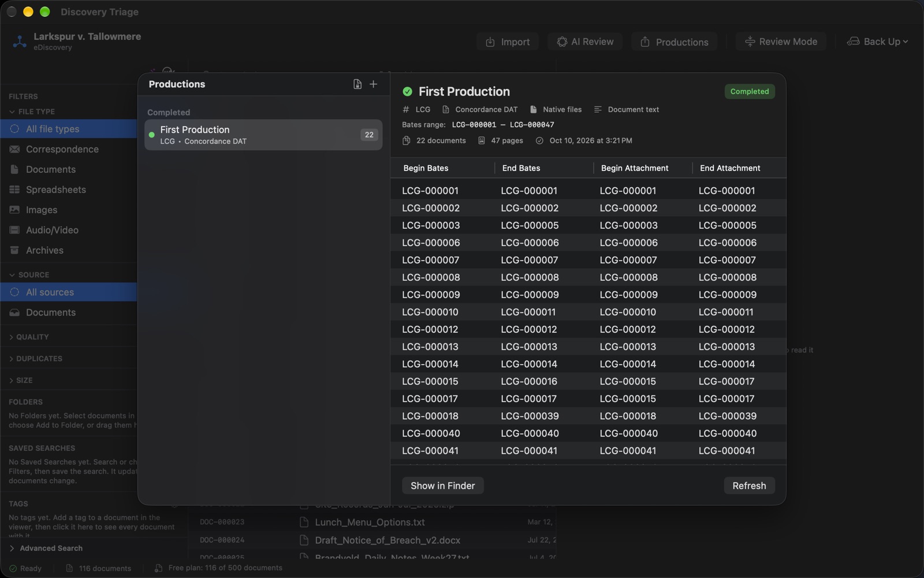The image size is (924, 578).
Task: Filter by Images file type
Action: 69,210
